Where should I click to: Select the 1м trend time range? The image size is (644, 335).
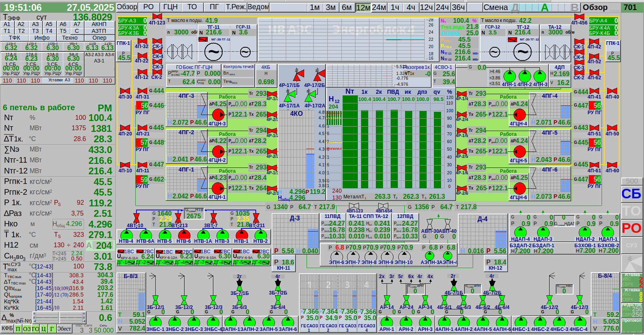(x=315, y=7)
